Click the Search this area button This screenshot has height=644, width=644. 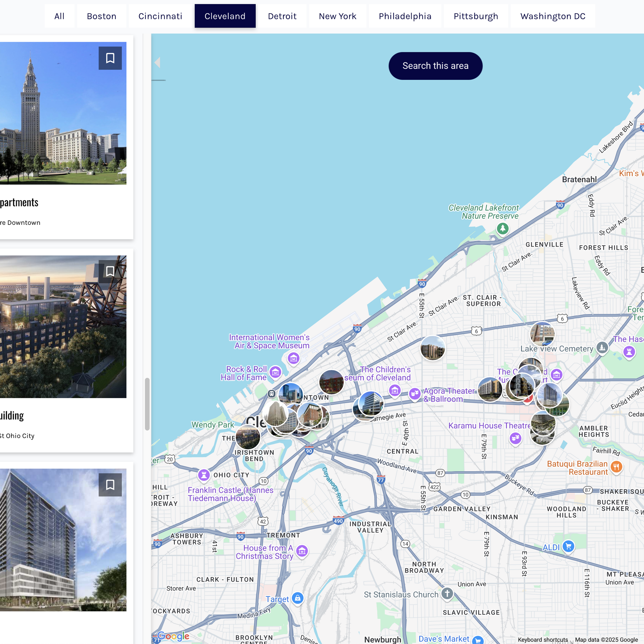click(435, 66)
